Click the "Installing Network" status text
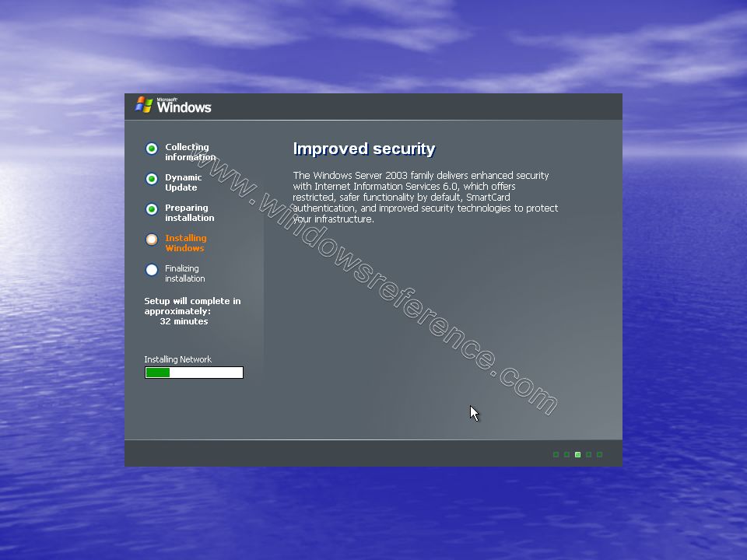 177,359
